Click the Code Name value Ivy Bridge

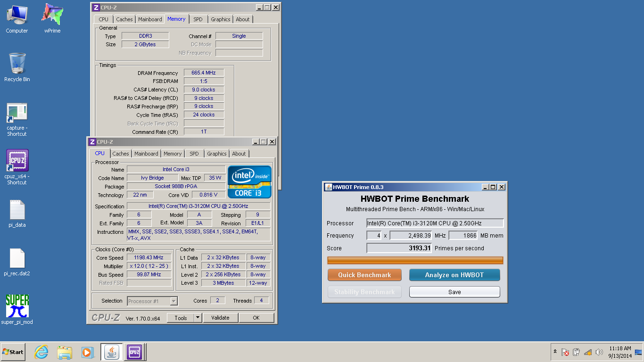152,178
